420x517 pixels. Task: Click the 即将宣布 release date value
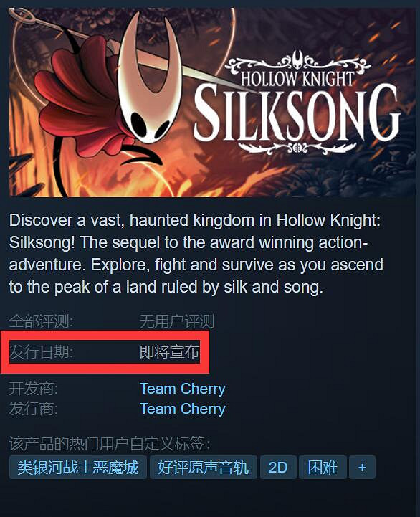169,352
